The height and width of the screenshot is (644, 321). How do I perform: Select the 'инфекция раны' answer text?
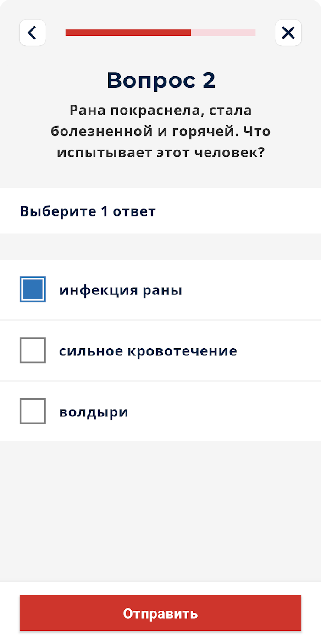[x=121, y=290]
